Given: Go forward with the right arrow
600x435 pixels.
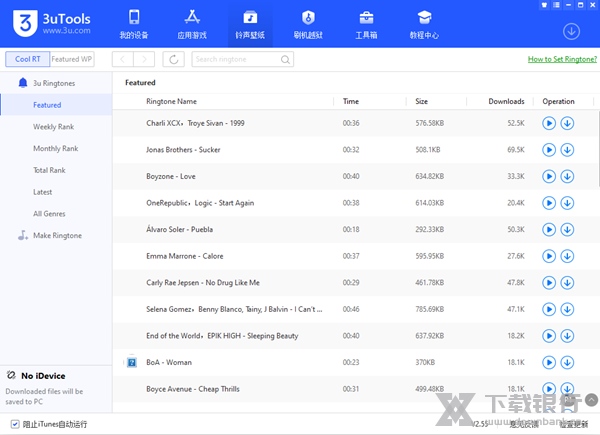Looking at the screenshot, I should point(144,59).
